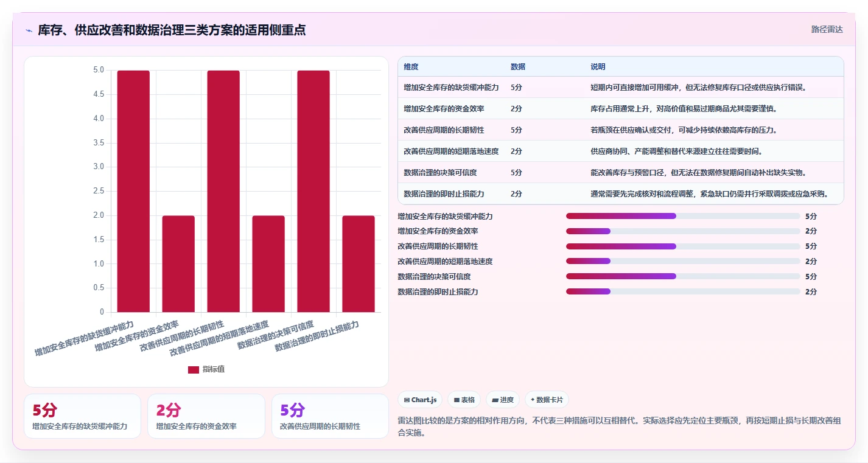Image resolution: width=868 pixels, height=463 pixels.
Task: Click table cell 改善供应周期的长期韧性
Action: click(444, 130)
